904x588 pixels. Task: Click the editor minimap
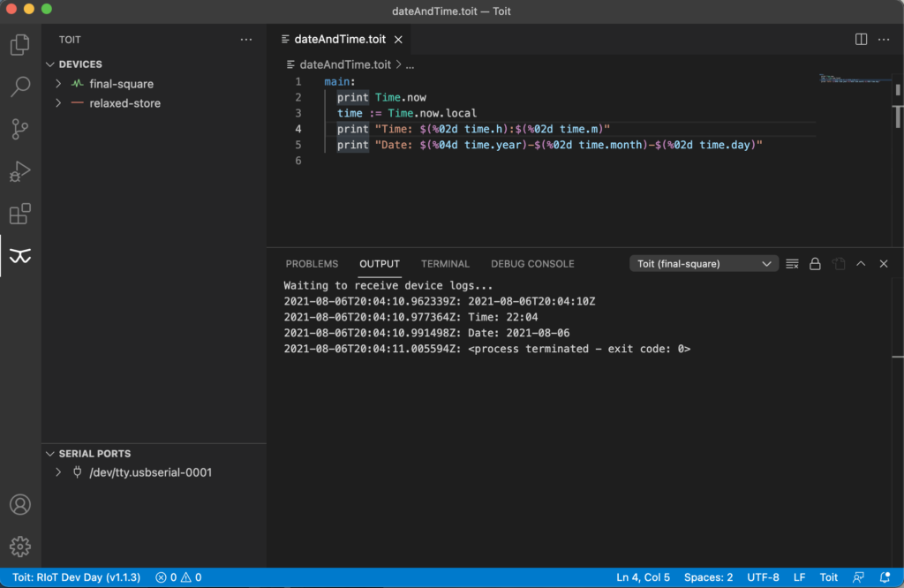pyautogui.click(x=855, y=79)
